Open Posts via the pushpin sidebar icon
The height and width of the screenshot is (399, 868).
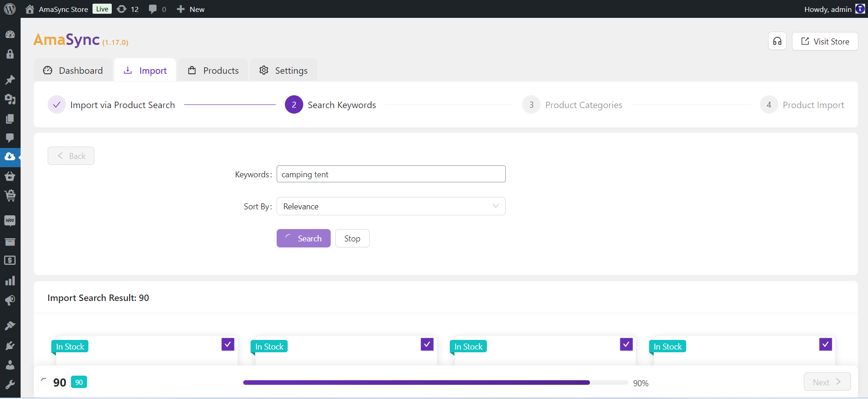[10, 80]
